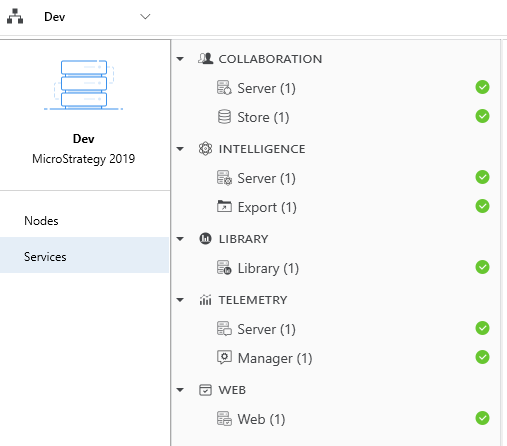
Task: Open the Dev environment dropdown
Action: point(145,17)
